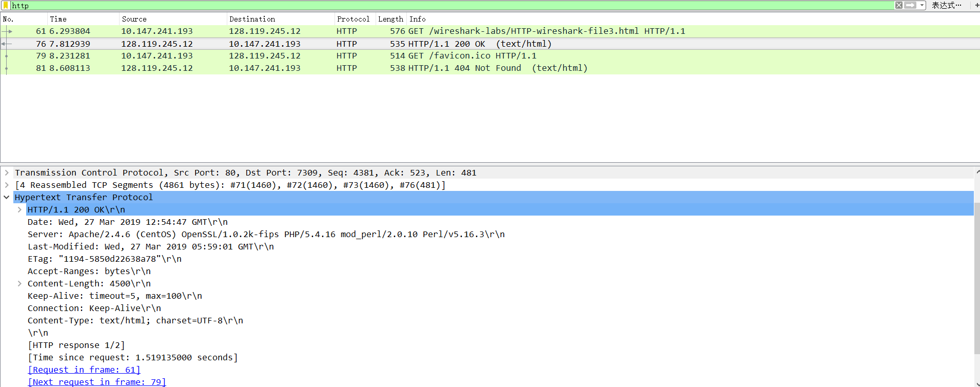Sort packets by the Time column
This screenshot has width=980, height=387.
point(83,19)
